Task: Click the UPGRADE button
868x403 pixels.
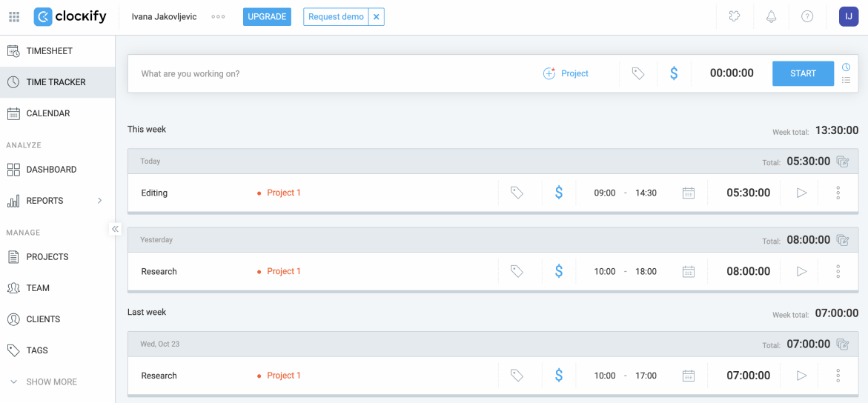Action: pos(267,17)
